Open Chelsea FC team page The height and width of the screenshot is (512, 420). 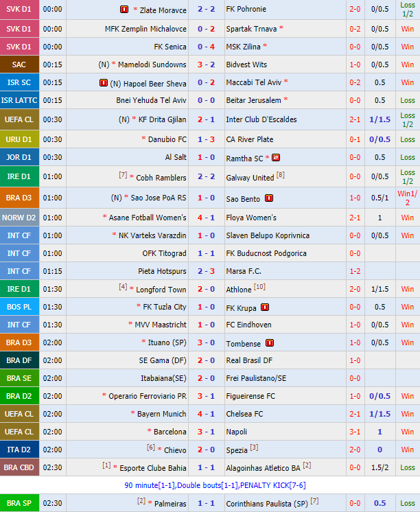click(244, 414)
